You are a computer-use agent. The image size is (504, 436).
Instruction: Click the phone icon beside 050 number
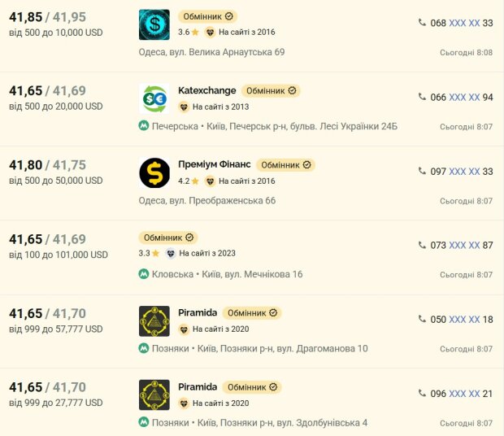pos(422,319)
